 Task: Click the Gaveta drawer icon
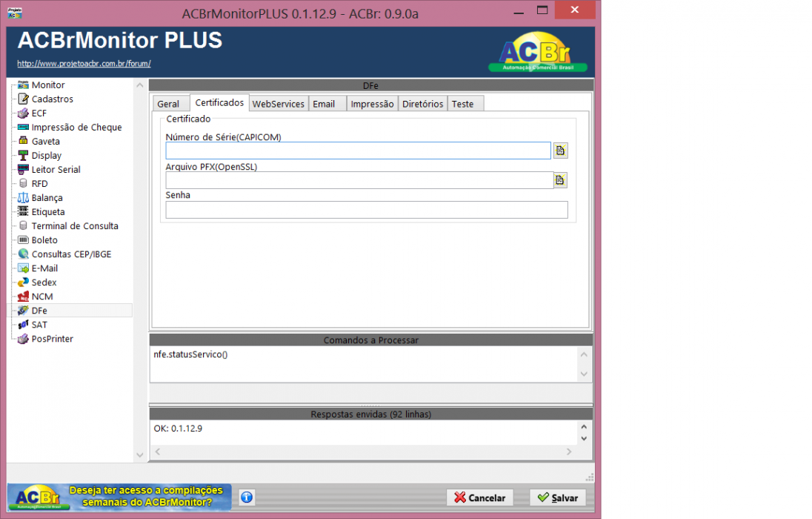[23, 141]
